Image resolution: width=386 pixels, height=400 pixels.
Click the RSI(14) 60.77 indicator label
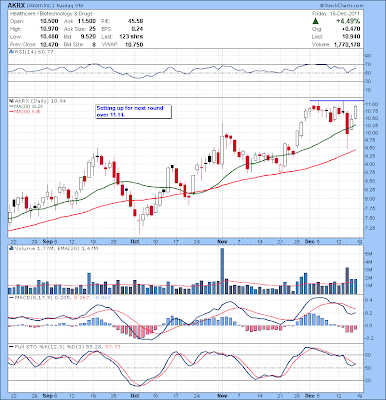(x=33, y=52)
